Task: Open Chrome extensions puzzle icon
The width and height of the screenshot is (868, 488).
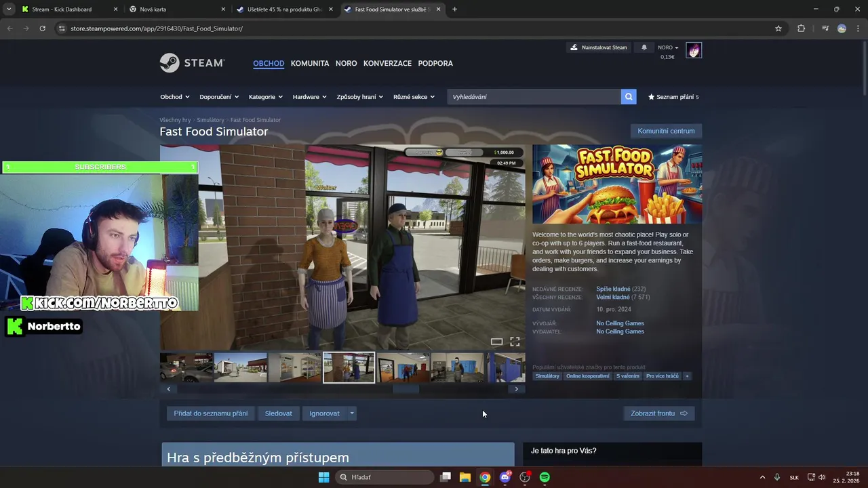Action: (801, 28)
